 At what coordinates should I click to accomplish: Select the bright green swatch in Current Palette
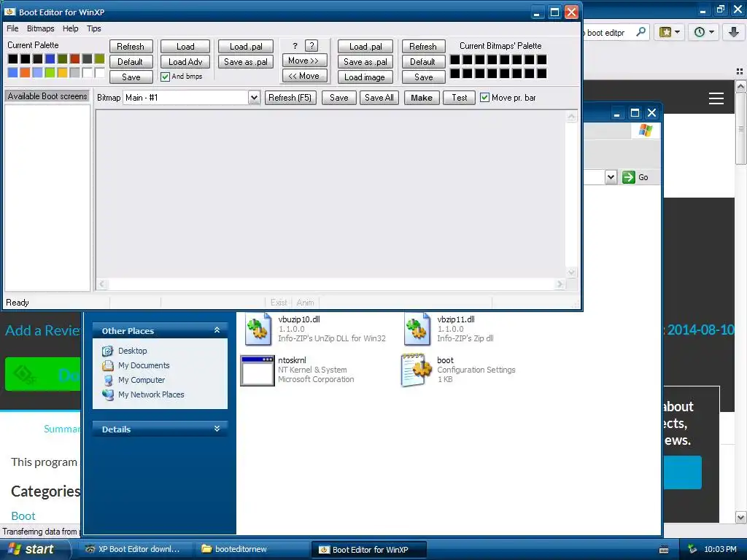pos(50,72)
